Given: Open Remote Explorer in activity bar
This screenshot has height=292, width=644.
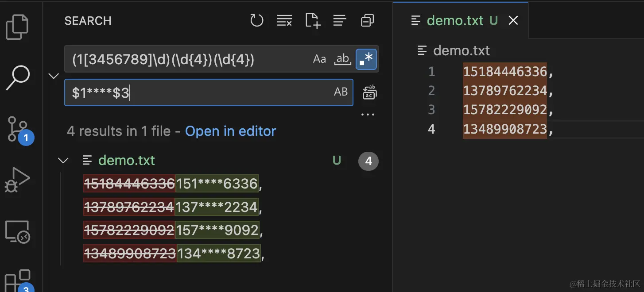Looking at the screenshot, I should (18, 232).
